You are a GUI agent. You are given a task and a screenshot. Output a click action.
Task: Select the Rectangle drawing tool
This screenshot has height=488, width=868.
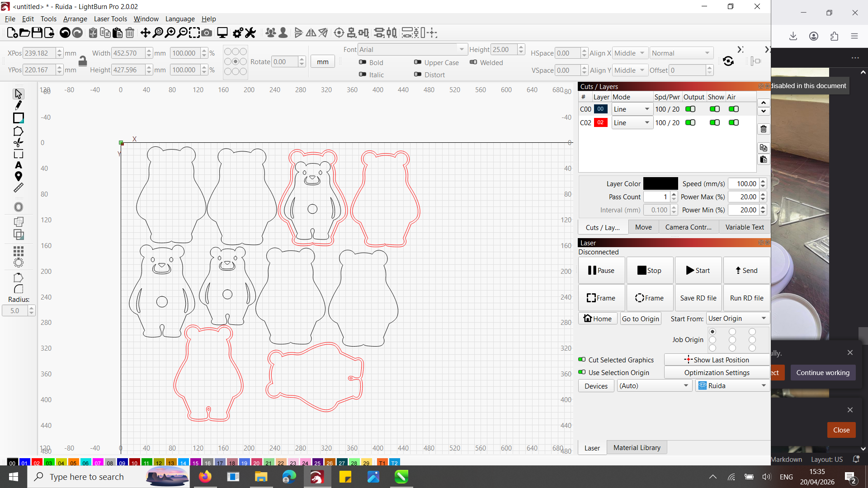coord(18,118)
